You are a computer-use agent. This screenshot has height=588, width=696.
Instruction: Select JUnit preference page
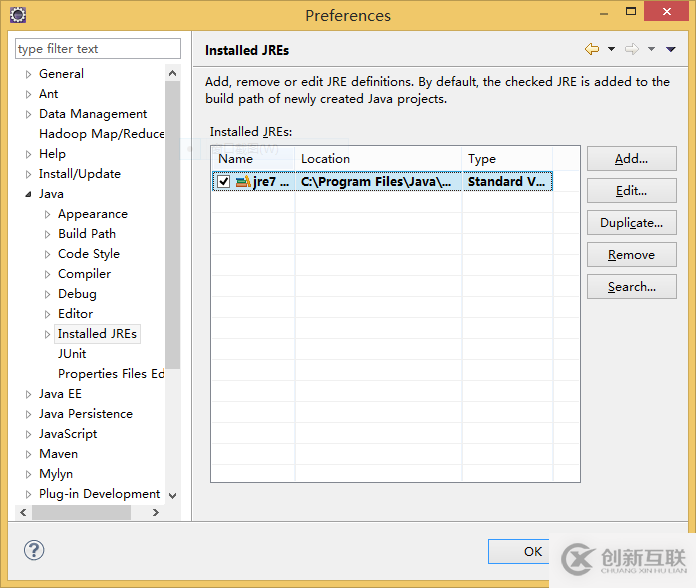tap(72, 354)
